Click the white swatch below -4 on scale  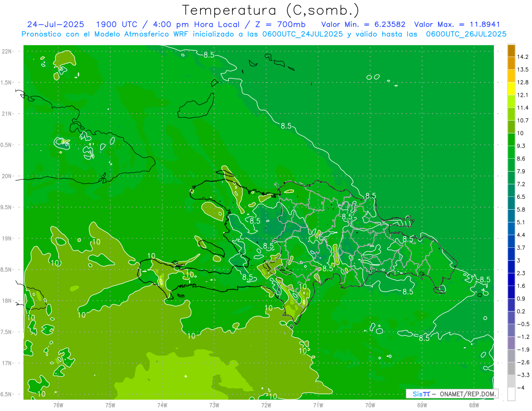click(511, 394)
